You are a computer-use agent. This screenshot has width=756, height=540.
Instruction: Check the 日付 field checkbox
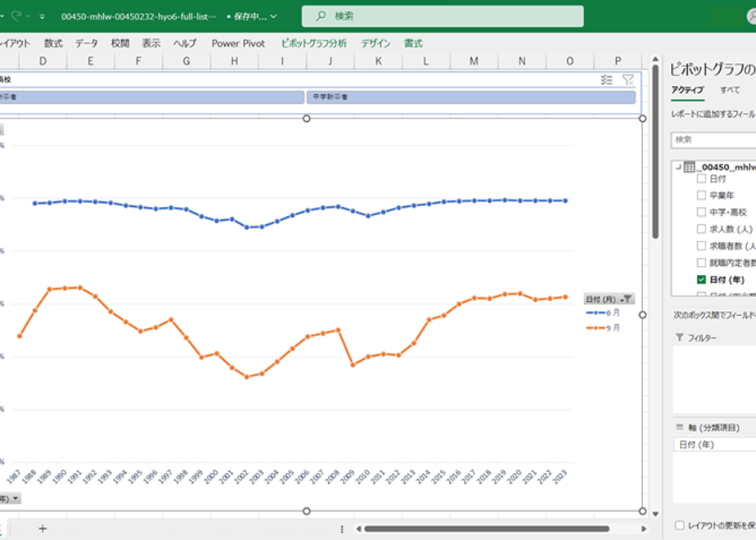pos(701,179)
